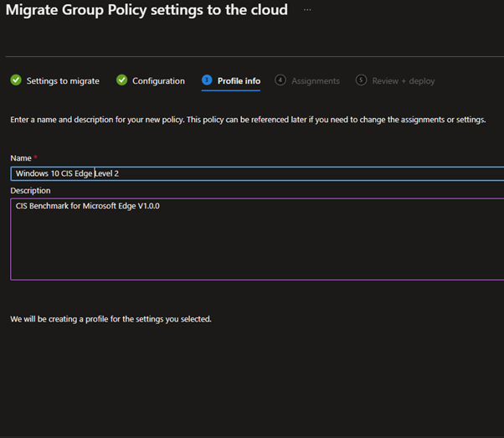Click the Name field label
Screen dimensions: 504x438
click(21, 158)
